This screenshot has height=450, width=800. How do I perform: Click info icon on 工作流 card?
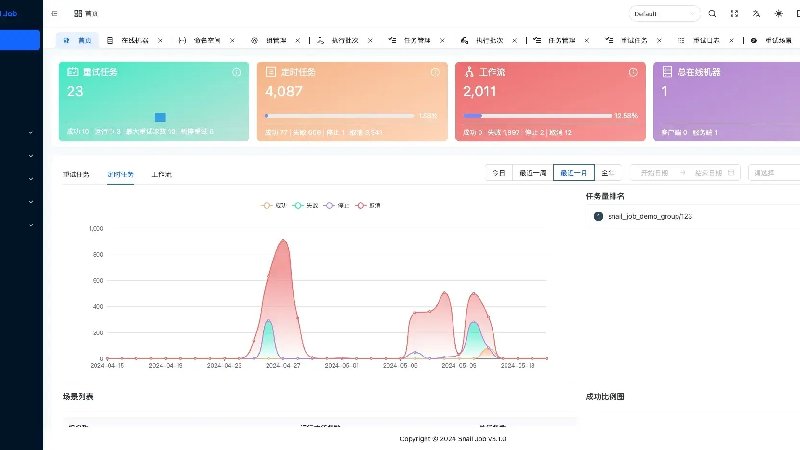coord(633,72)
